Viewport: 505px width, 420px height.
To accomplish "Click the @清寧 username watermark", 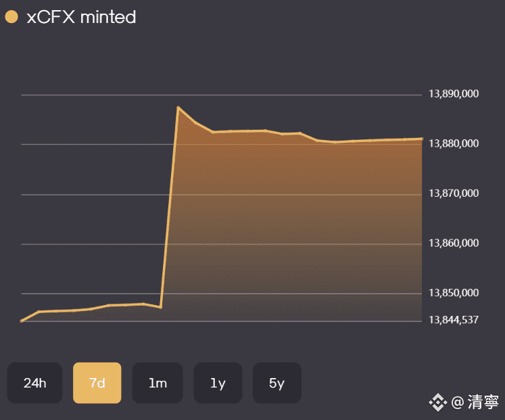I will pos(475,403).
